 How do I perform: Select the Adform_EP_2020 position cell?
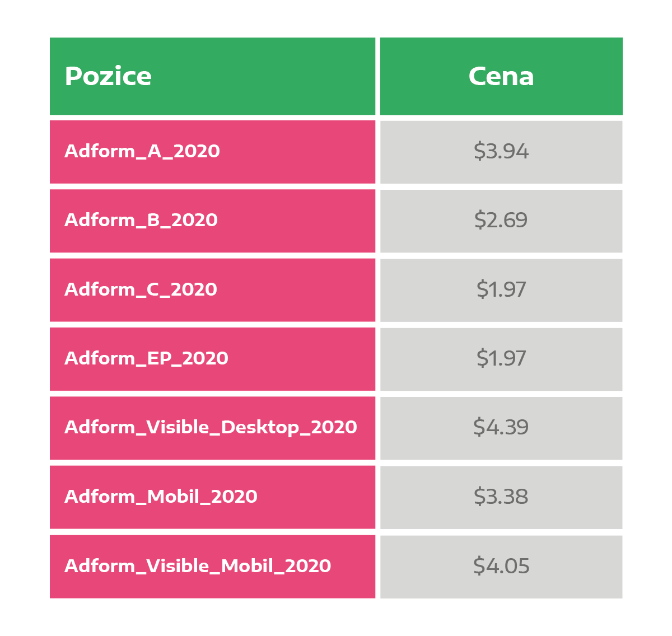(212, 359)
